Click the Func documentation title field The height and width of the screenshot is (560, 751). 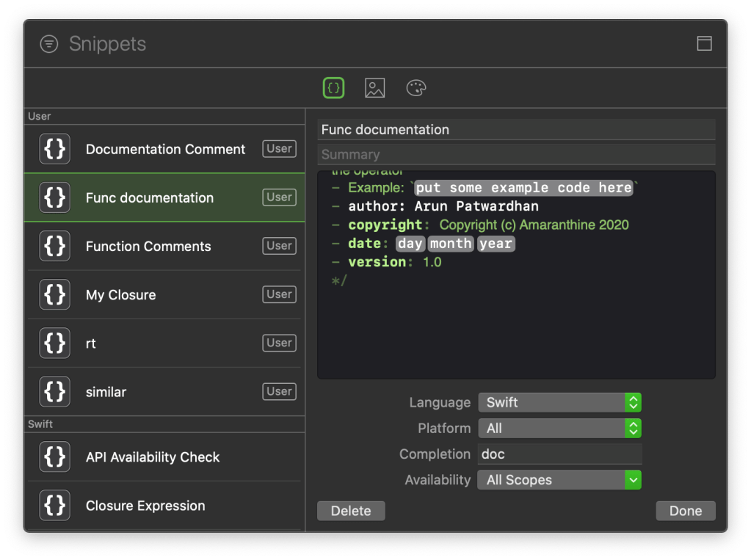[x=516, y=130]
